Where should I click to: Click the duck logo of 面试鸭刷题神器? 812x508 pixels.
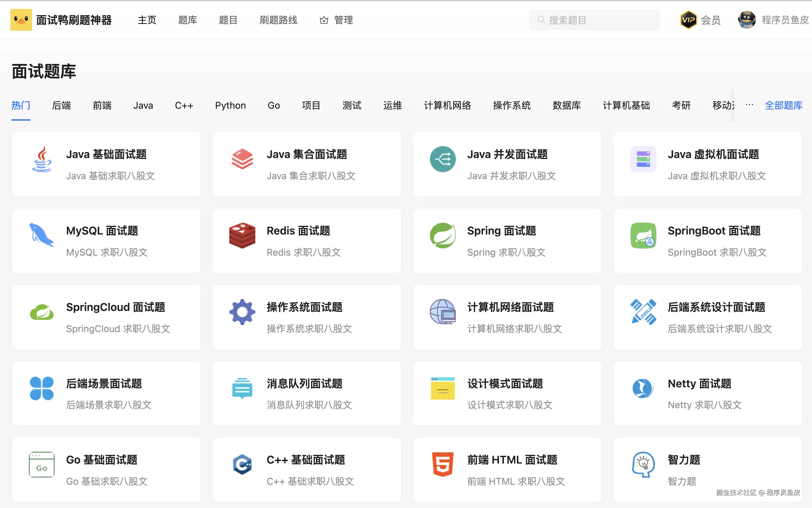click(21, 20)
